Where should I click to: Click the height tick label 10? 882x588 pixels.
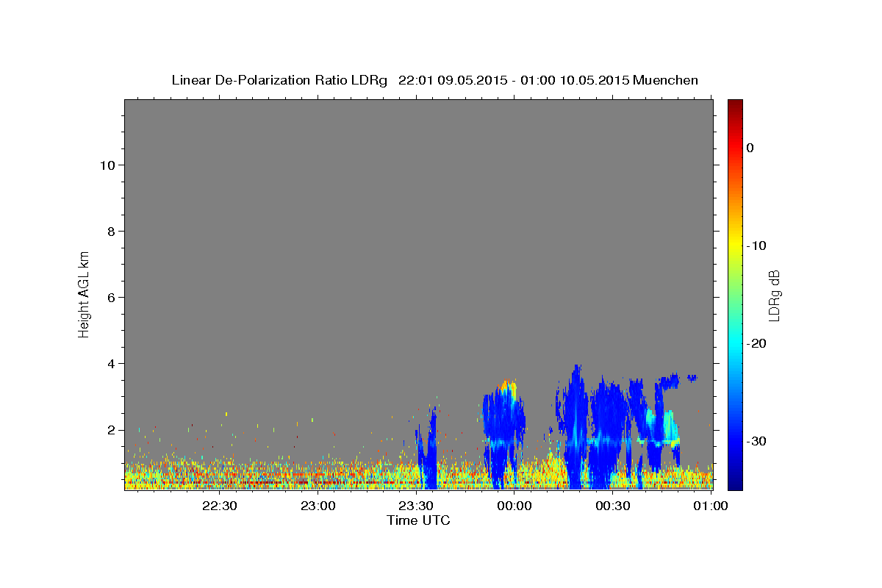tap(107, 165)
